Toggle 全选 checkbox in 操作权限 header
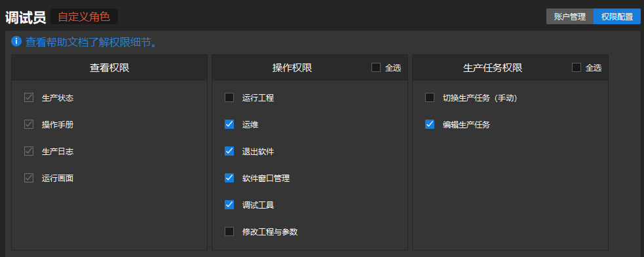 coord(376,67)
